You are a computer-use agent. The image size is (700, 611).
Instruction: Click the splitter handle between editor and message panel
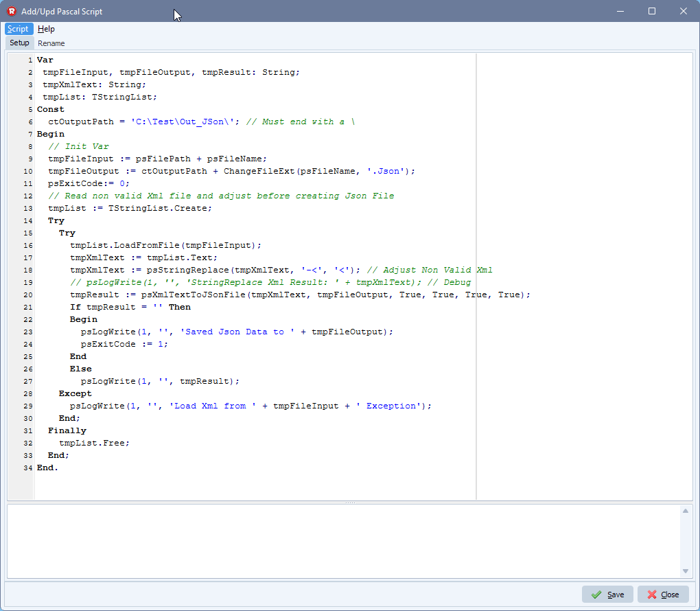(x=351, y=502)
